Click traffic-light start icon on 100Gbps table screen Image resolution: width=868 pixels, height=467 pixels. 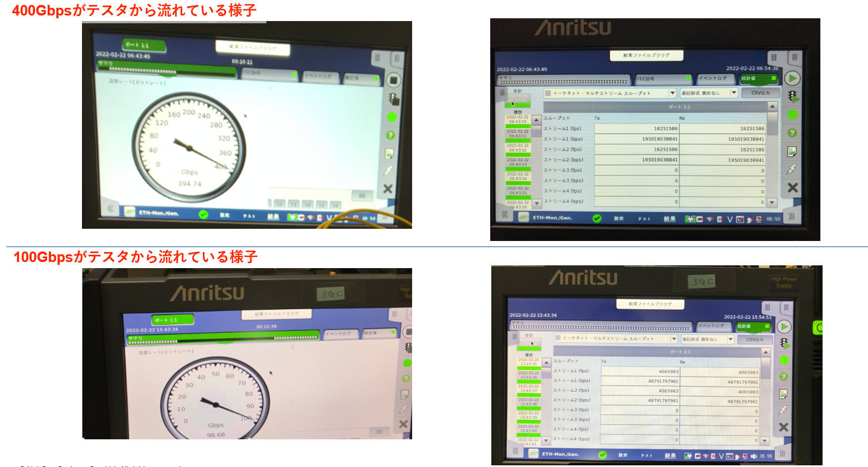pyautogui.click(x=784, y=343)
